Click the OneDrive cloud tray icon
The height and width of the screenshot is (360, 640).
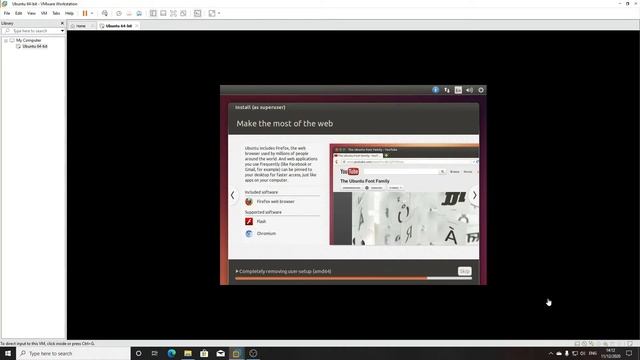point(559,353)
